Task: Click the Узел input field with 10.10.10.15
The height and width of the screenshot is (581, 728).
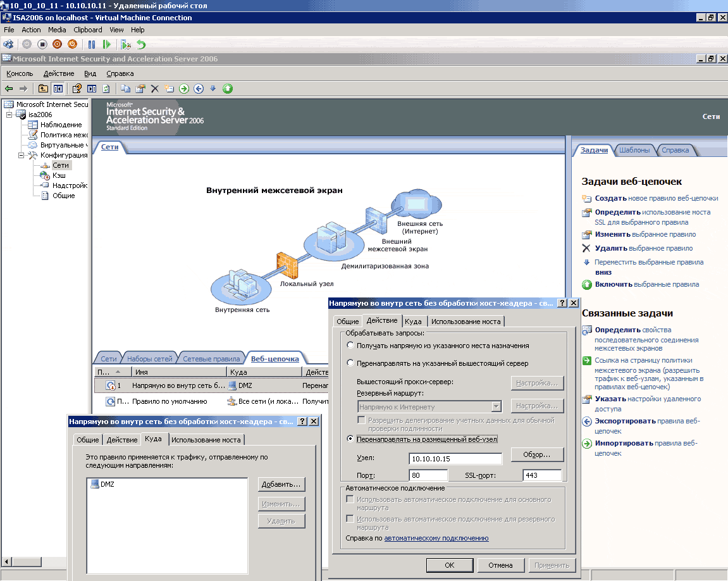Action: [455, 459]
